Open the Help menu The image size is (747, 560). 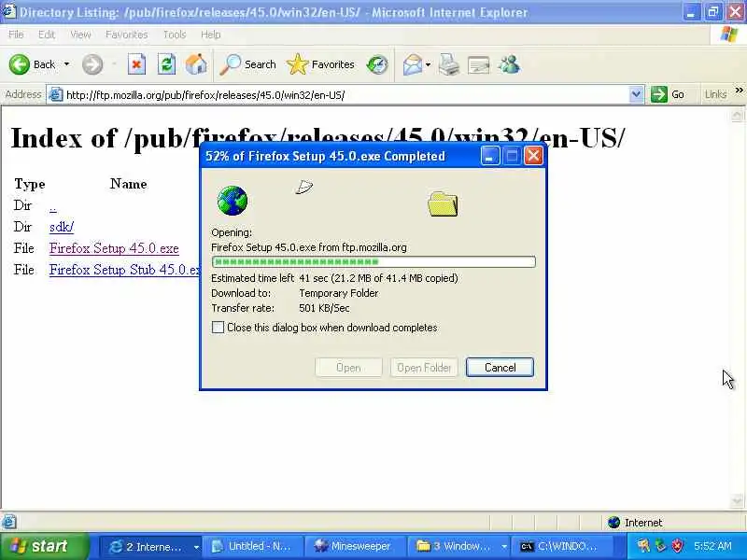(210, 35)
